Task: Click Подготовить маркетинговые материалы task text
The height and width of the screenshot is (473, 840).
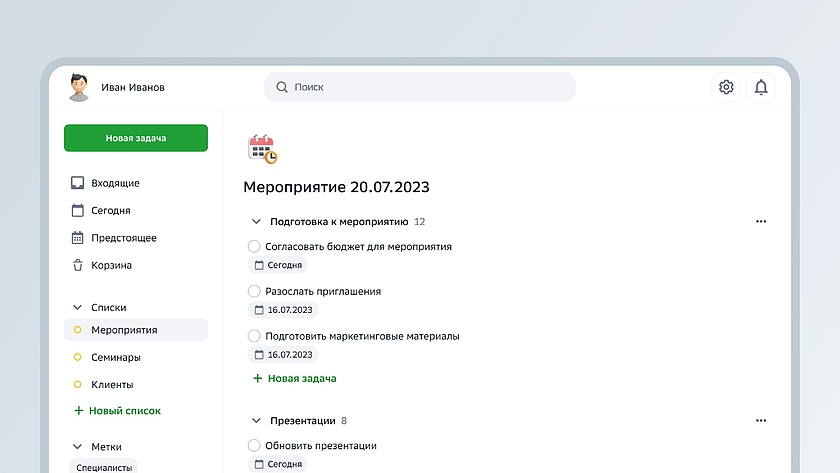Action: point(362,336)
